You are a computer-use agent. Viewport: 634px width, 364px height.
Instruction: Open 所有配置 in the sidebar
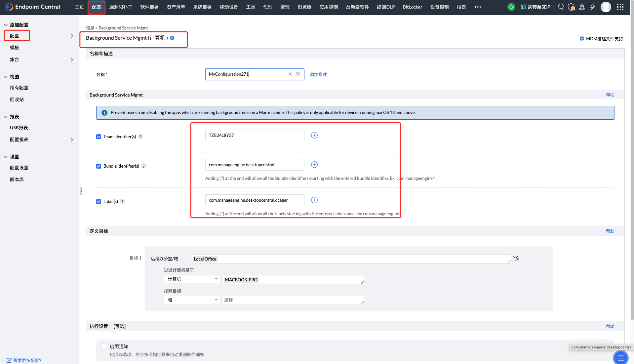(x=19, y=88)
